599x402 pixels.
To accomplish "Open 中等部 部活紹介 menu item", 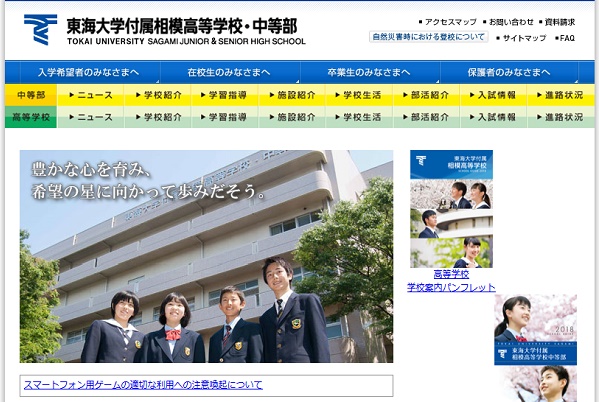I will (x=426, y=95).
